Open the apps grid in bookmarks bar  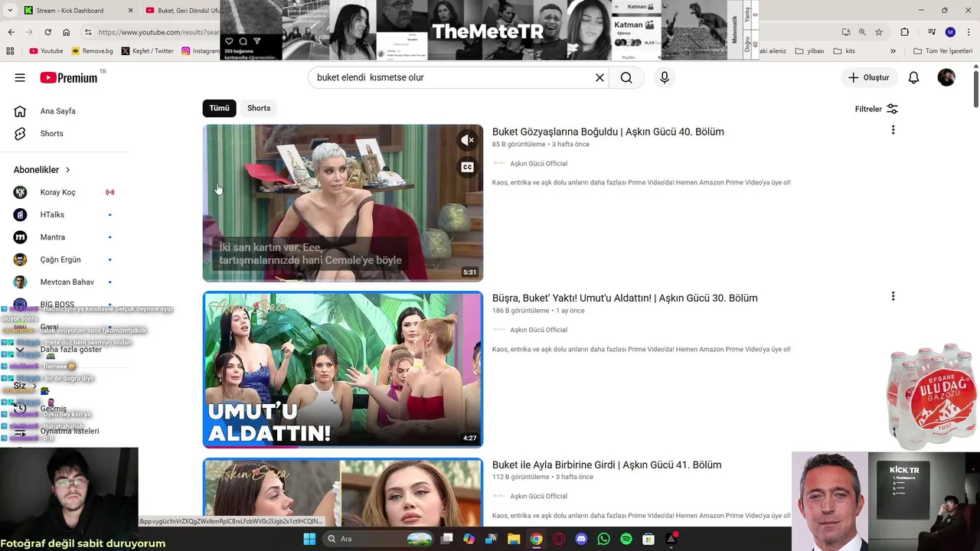click(x=10, y=51)
